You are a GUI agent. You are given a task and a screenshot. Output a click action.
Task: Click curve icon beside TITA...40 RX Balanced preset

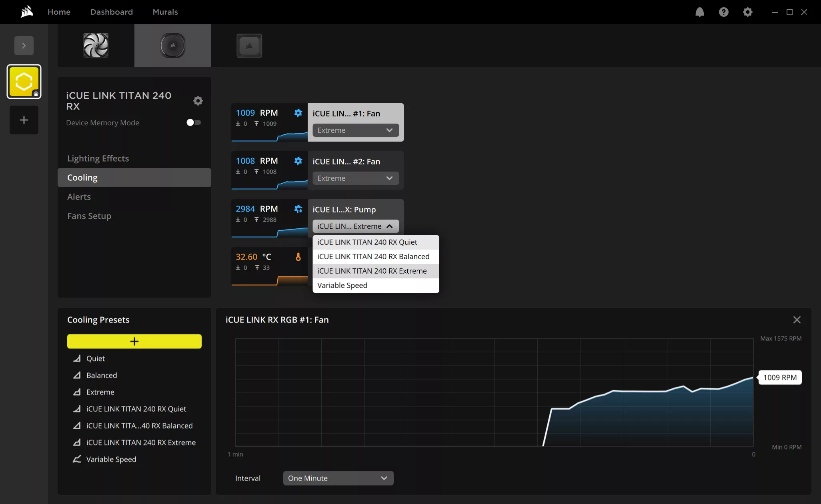click(x=77, y=426)
